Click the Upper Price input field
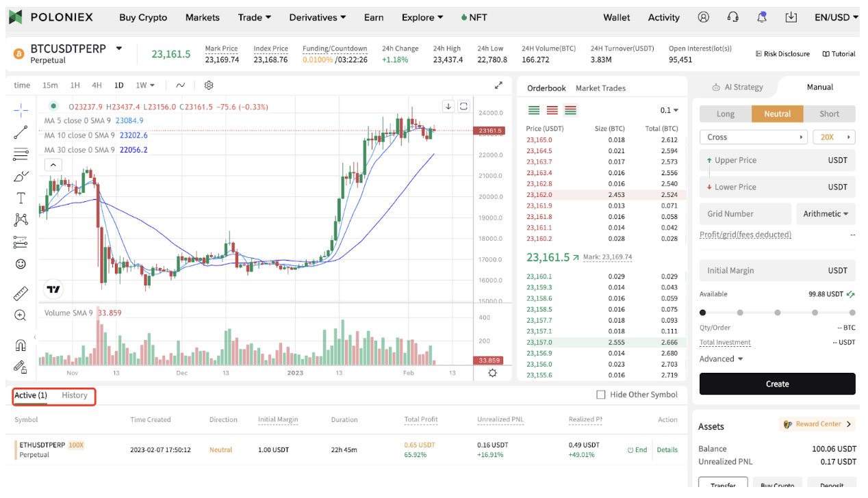This screenshot has width=868, height=498. pyautogui.click(x=777, y=161)
